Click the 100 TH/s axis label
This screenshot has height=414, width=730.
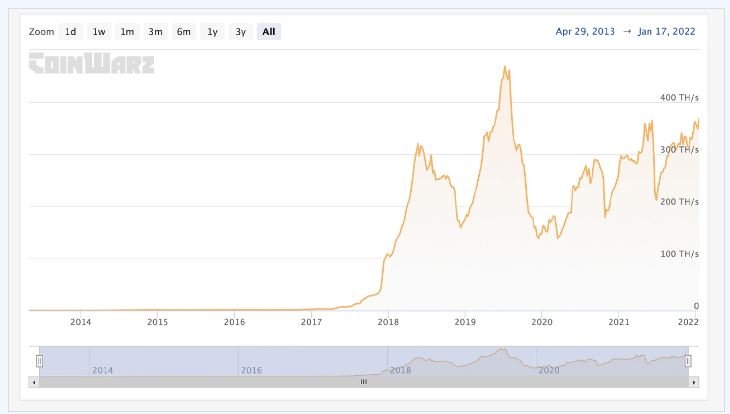tap(679, 254)
